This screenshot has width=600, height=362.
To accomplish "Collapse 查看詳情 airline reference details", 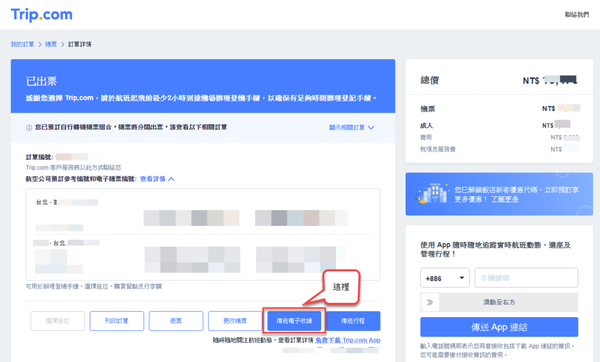I will (x=157, y=179).
